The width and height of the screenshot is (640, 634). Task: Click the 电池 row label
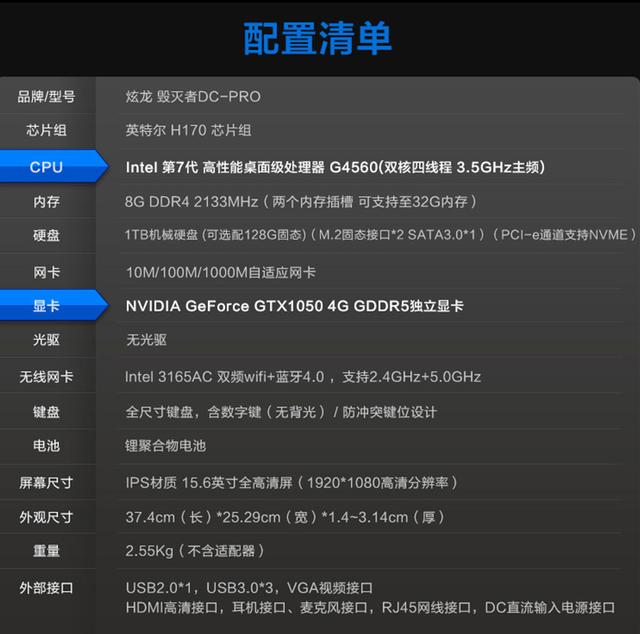pyautogui.click(x=46, y=446)
